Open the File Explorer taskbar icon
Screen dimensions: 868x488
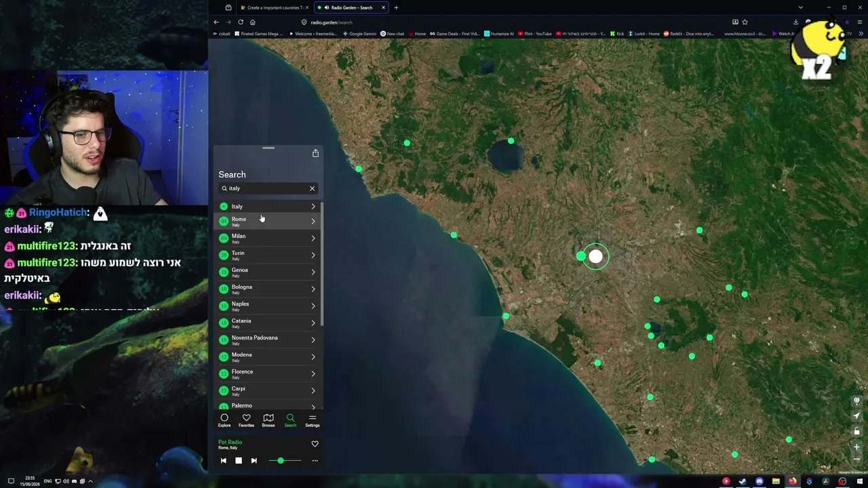[x=776, y=481]
